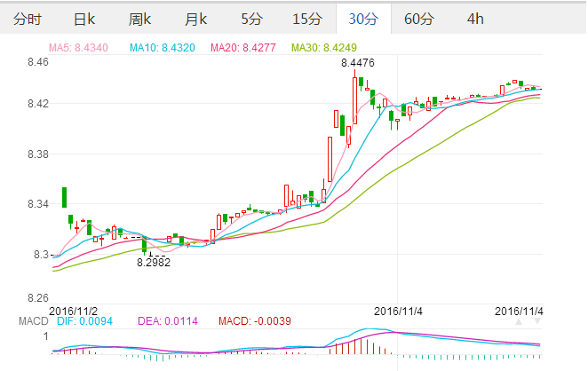The image size is (588, 371).
Task: Click the DIF value label
Action: [x=83, y=320]
